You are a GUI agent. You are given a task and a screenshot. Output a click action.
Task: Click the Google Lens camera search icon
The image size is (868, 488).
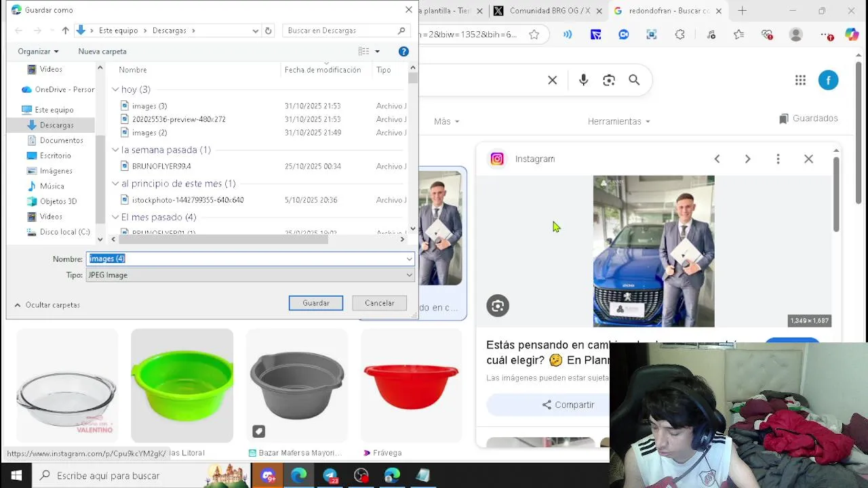pos(609,80)
